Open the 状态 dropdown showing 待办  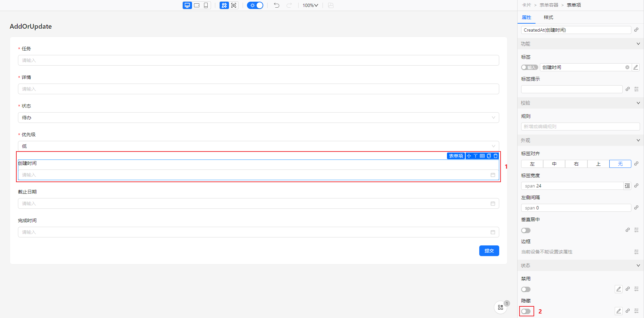(x=258, y=118)
